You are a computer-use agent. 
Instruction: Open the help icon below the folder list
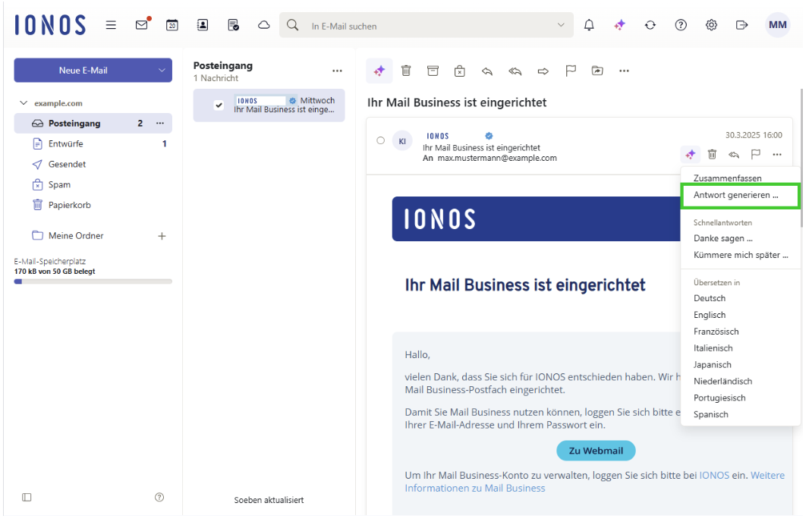159,497
